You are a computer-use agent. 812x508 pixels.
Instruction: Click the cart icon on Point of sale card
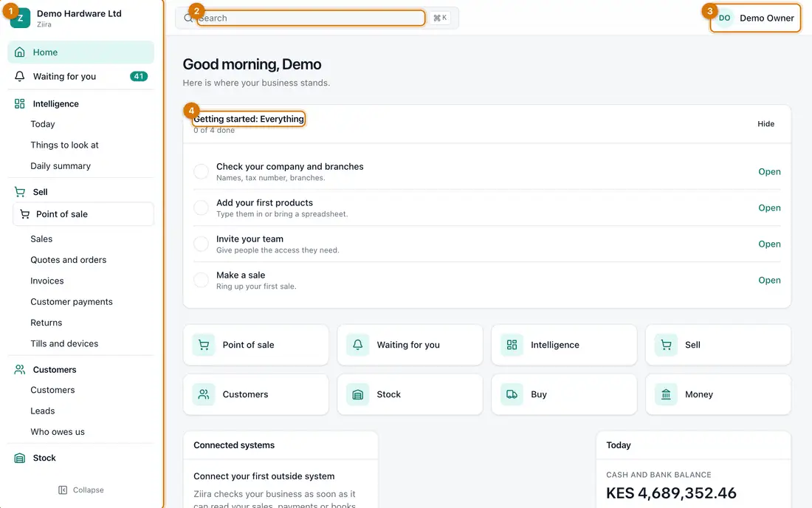(x=204, y=345)
